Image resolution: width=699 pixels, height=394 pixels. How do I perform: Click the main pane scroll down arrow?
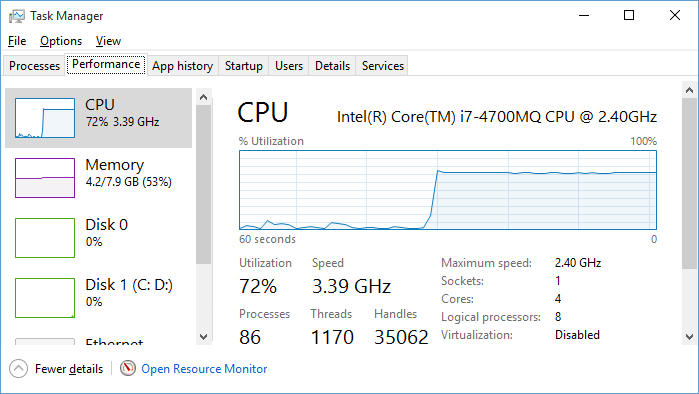pos(689,337)
